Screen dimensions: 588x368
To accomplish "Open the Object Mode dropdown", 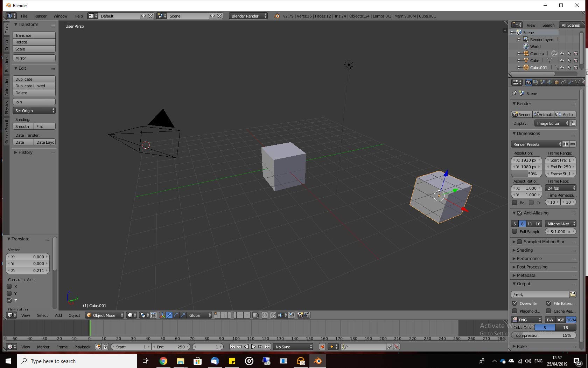I will tap(104, 315).
